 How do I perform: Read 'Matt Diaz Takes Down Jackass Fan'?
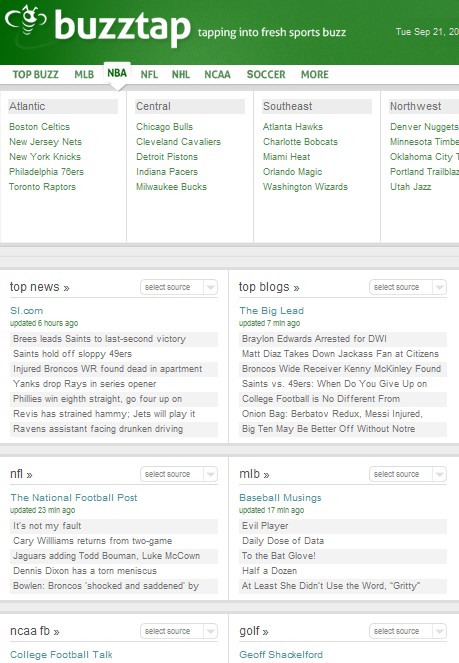click(343, 354)
